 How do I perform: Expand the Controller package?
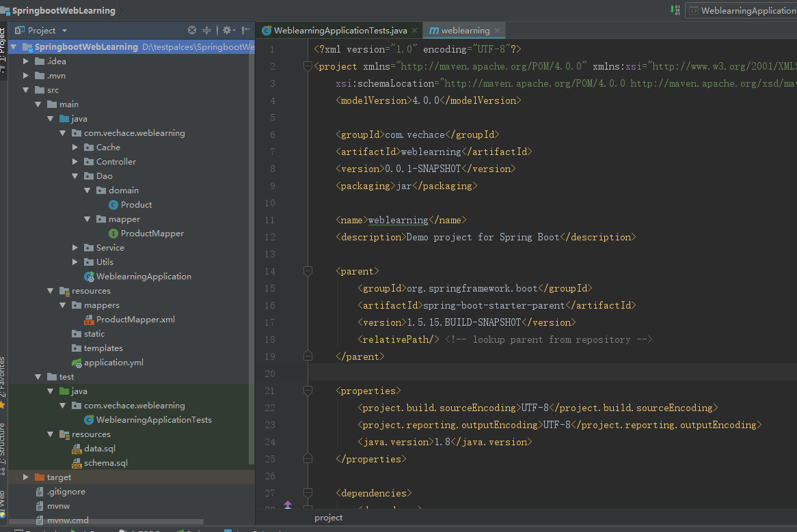click(x=75, y=162)
